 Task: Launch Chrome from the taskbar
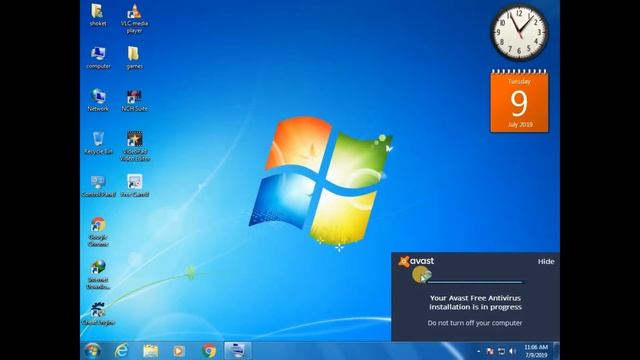click(x=209, y=351)
